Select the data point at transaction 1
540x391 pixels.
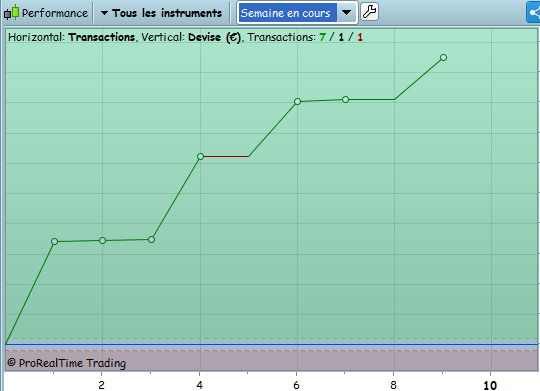[x=54, y=241]
